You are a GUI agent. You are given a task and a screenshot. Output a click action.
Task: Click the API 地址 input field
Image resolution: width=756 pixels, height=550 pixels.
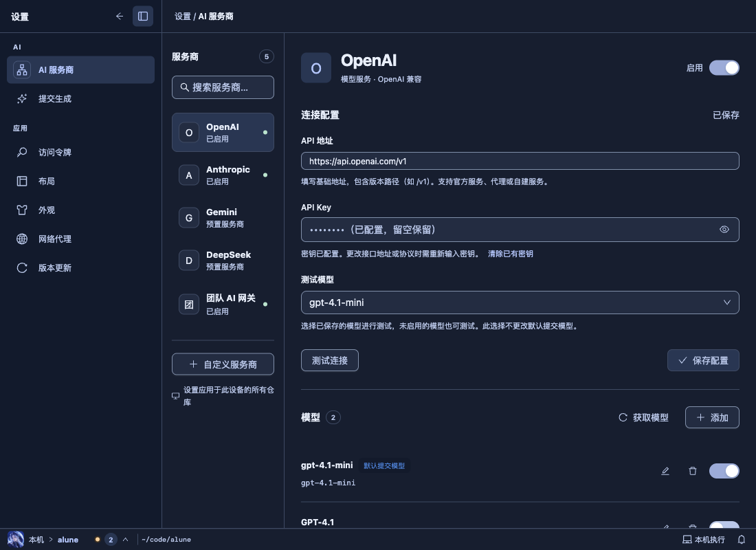[520, 161]
